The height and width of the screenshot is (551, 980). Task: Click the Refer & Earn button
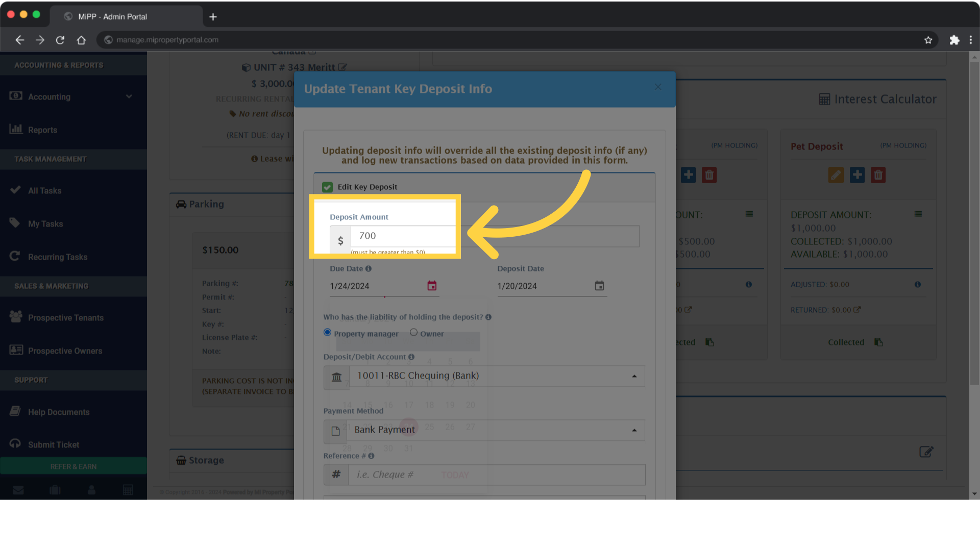point(73,466)
